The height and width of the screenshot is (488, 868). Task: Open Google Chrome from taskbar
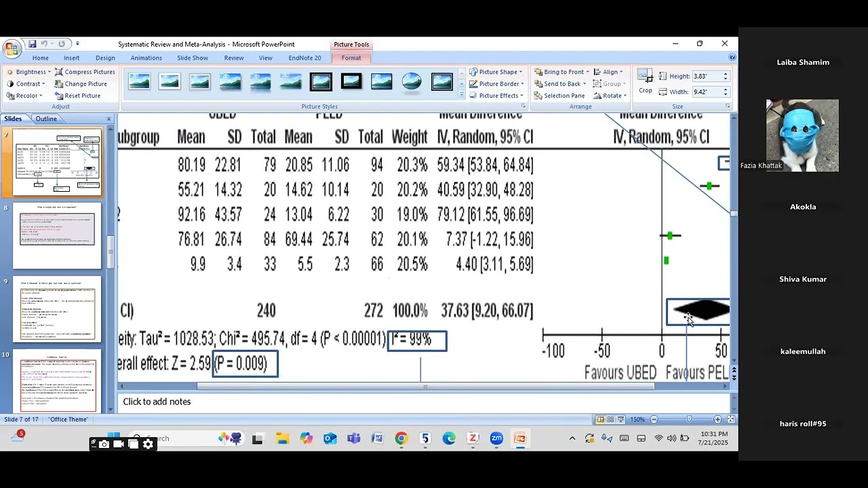click(401, 439)
